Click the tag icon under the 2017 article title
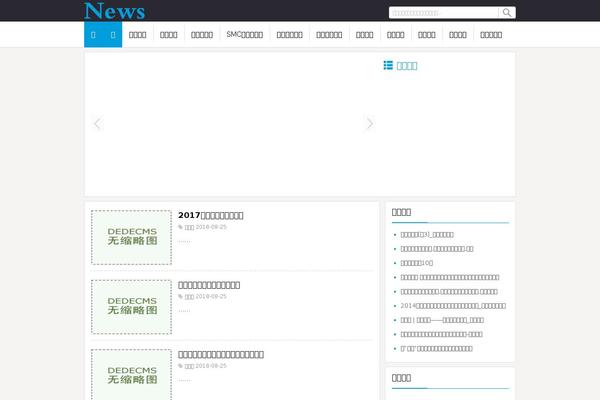 click(x=181, y=227)
